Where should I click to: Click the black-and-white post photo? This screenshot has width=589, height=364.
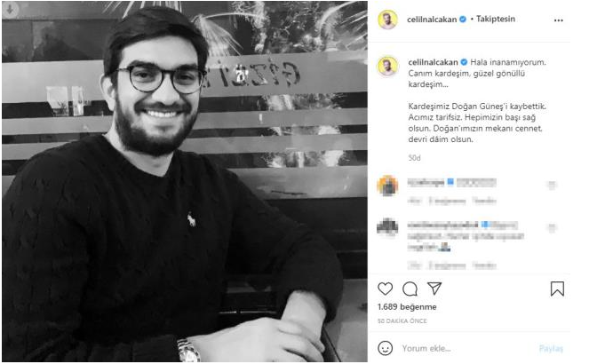click(185, 181)
